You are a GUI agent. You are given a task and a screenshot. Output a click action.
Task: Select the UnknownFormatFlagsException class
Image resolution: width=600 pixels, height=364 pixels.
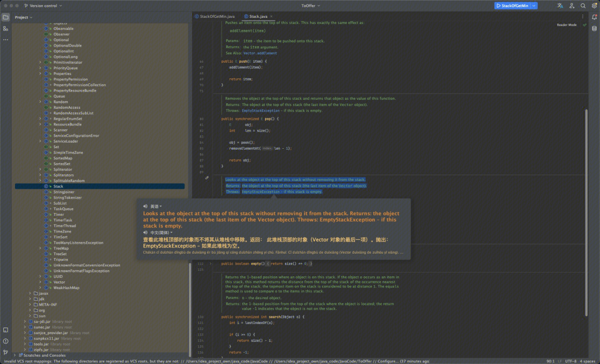tap(82, 271)
